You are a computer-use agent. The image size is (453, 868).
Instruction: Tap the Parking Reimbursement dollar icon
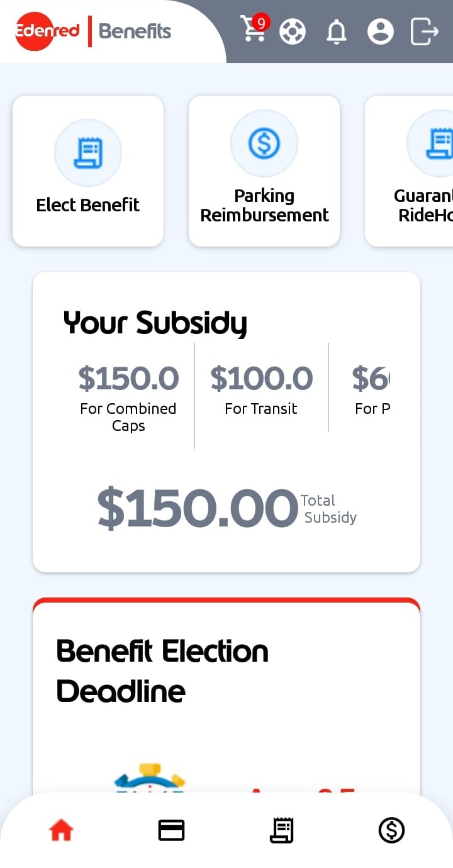pyautogui.click(x=264, y=144)
